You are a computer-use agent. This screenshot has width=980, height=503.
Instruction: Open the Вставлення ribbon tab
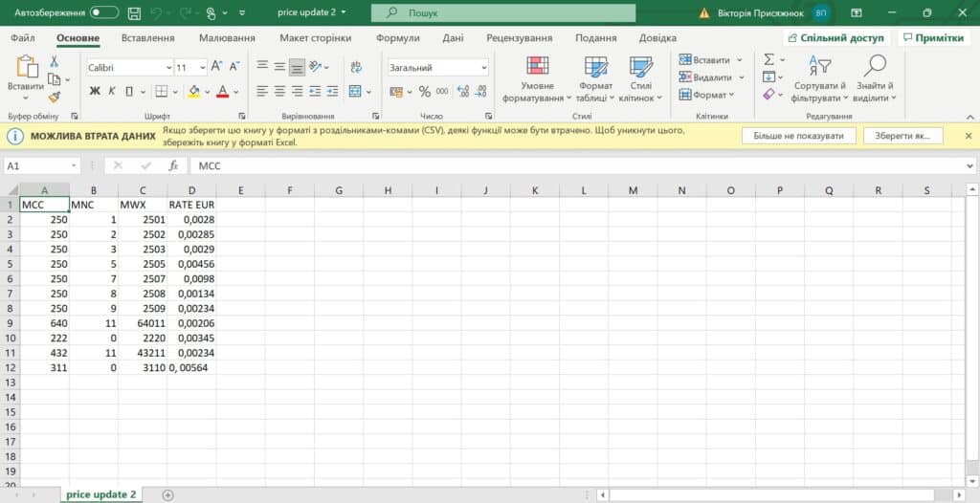[x=147, y=38]
